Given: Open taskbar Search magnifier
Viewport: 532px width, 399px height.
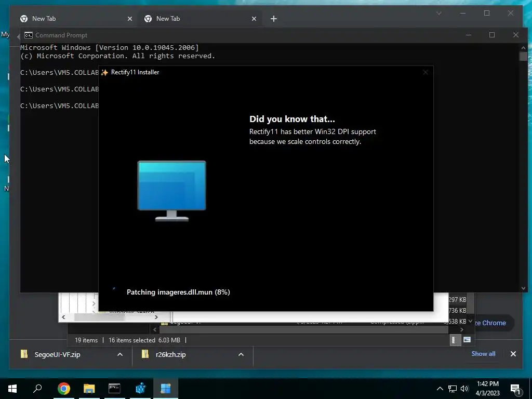Looking at the screenshot, I should 37,389.
